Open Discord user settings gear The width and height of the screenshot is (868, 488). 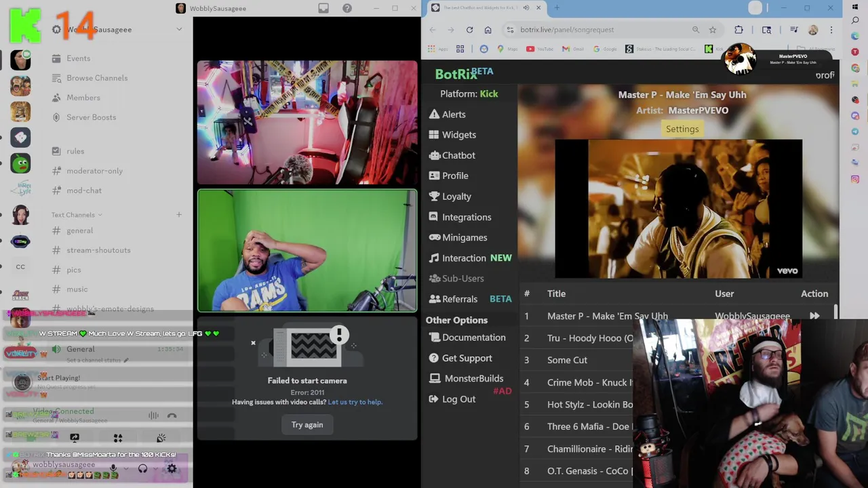pyautogui.click(x=172, y=468)
